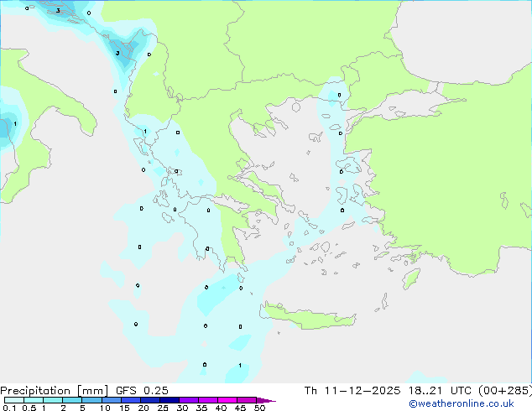
Task: Click the 45–50 mm legend color swatch
Action: tap(247, 400)
